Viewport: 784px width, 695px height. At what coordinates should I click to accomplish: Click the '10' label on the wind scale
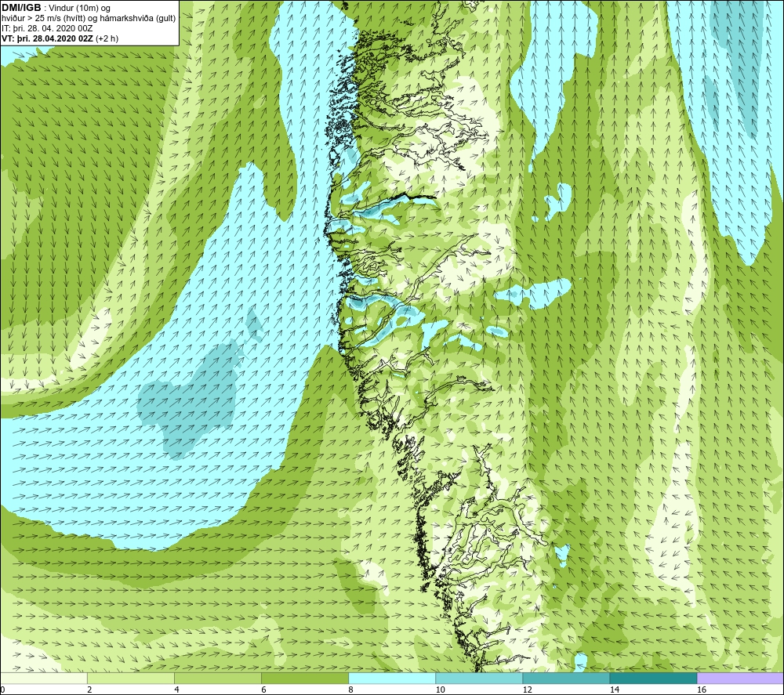pyautogui.click(x=440, y=690)
